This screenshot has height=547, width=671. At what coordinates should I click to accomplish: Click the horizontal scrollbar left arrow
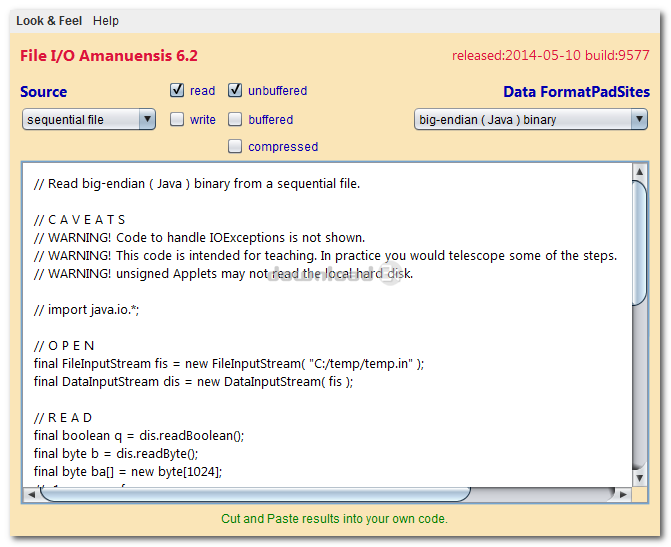31,494
